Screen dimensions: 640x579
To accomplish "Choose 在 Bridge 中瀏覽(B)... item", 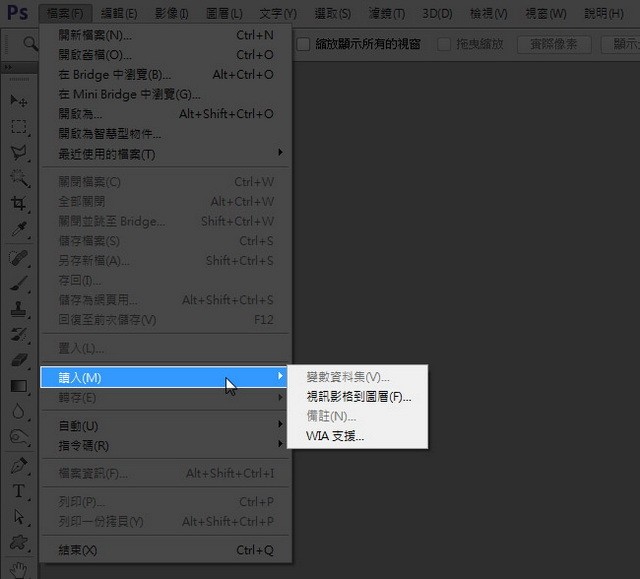I will (x=166, y=75).
